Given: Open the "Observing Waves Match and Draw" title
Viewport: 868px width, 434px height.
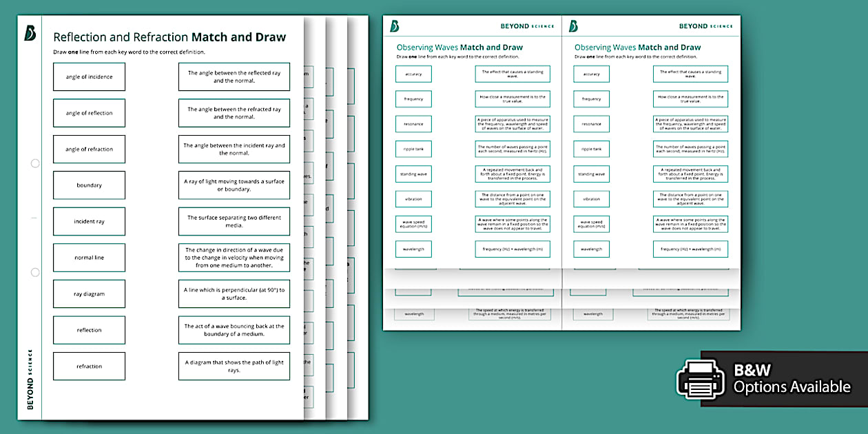Looking at the screenshot, I should (460, 47).
